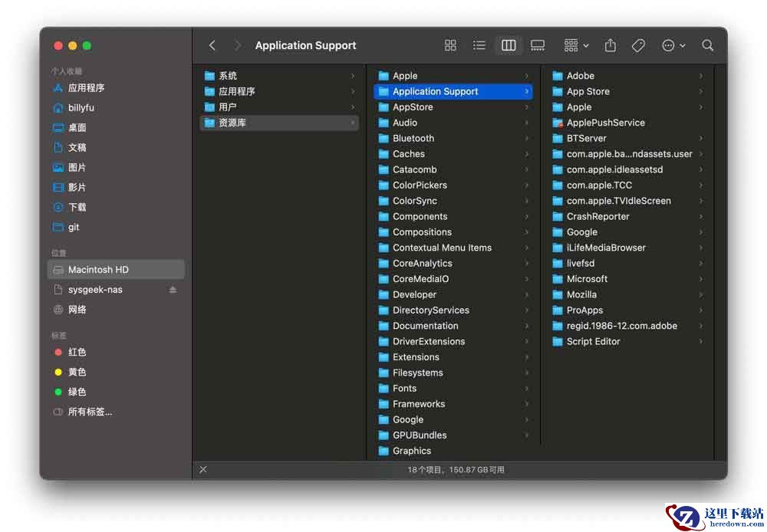Open 影片 in the sidebar

click(x=116, y=187)
